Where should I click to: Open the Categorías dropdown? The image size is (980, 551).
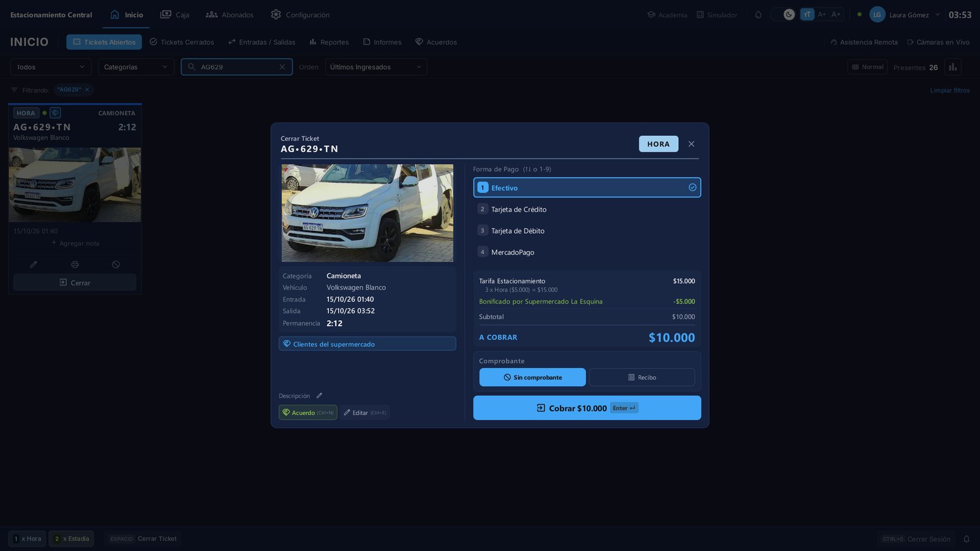(136, 67)
